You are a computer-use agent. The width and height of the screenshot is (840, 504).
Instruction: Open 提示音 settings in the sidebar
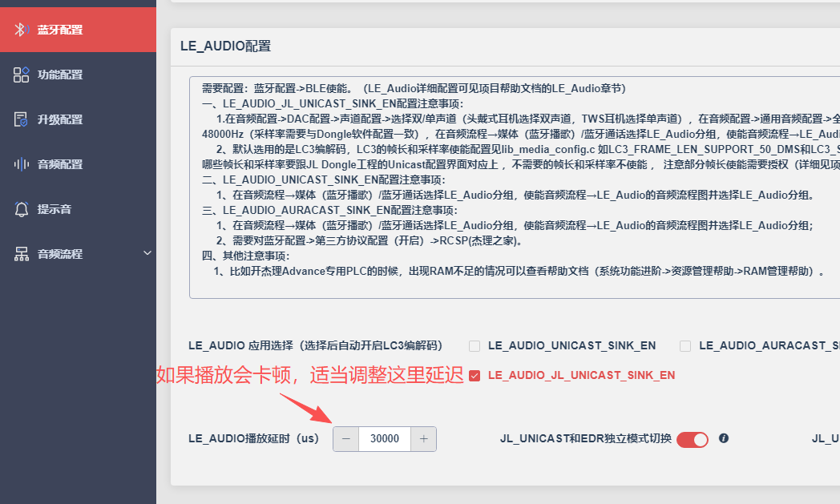[x=79, y=209]
